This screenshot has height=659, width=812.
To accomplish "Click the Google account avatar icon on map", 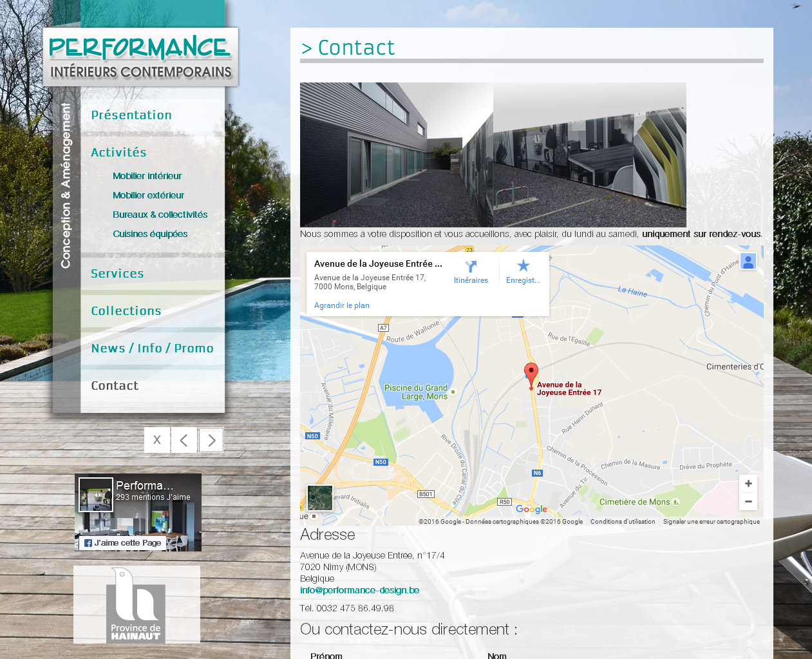I will 748,262.
